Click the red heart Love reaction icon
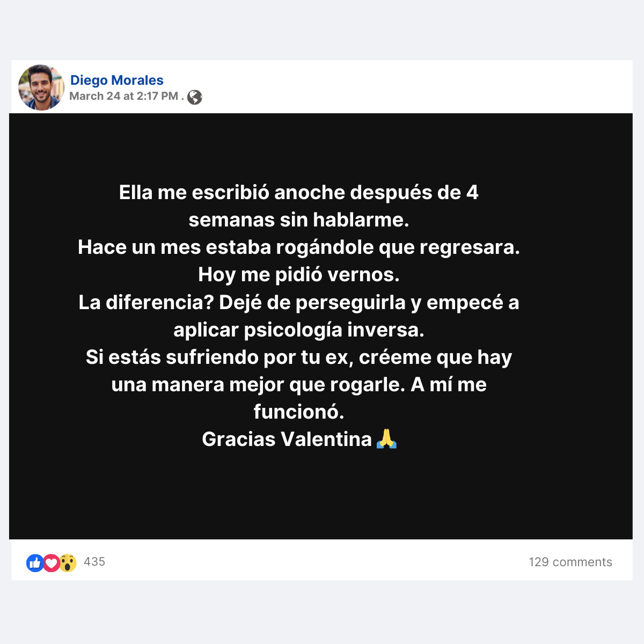This screenshot has width=644, height=644. click(x=51, y=562)
